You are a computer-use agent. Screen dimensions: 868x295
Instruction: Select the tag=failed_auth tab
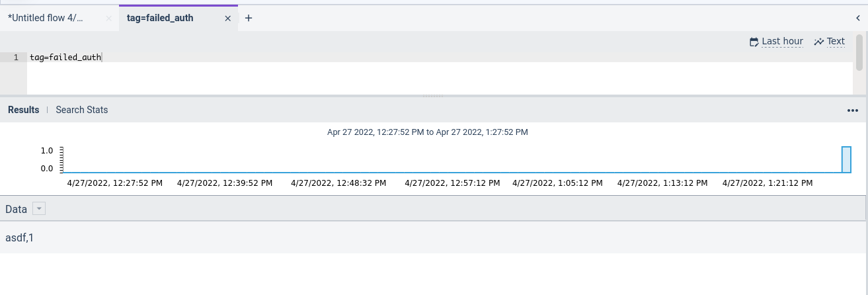pos(160,19)
